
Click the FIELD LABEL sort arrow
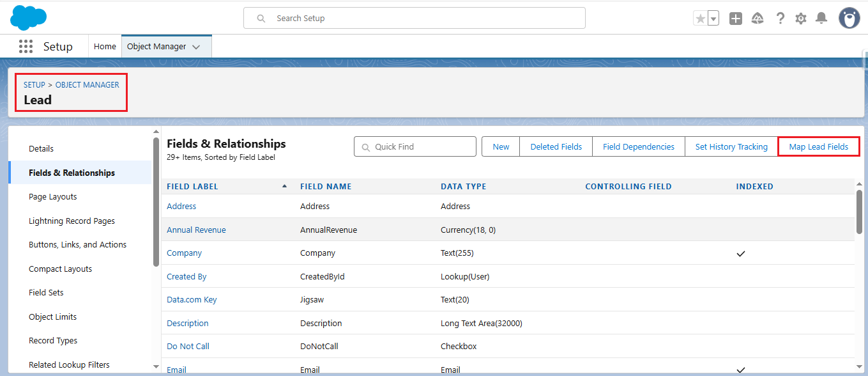(284, 186)
